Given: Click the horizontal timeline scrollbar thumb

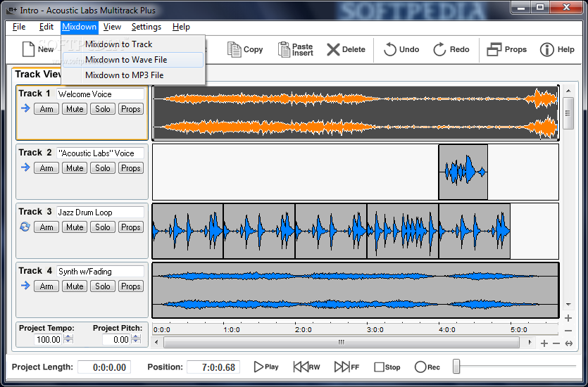Looking at the screenshot, I should tap(342, 342).
